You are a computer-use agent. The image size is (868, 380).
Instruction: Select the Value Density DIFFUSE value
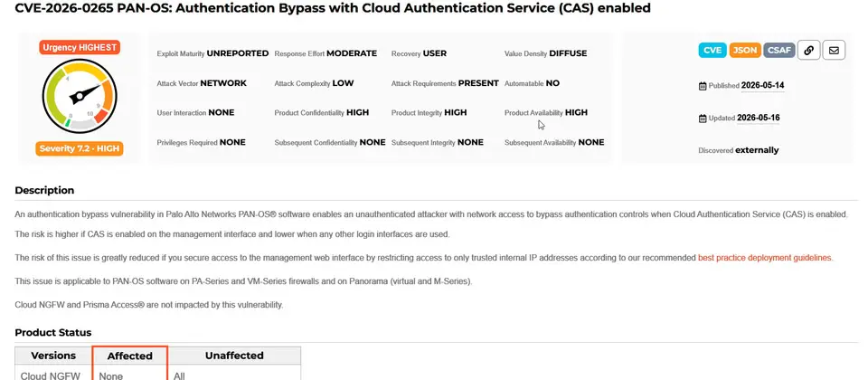[x=568, y=53]
